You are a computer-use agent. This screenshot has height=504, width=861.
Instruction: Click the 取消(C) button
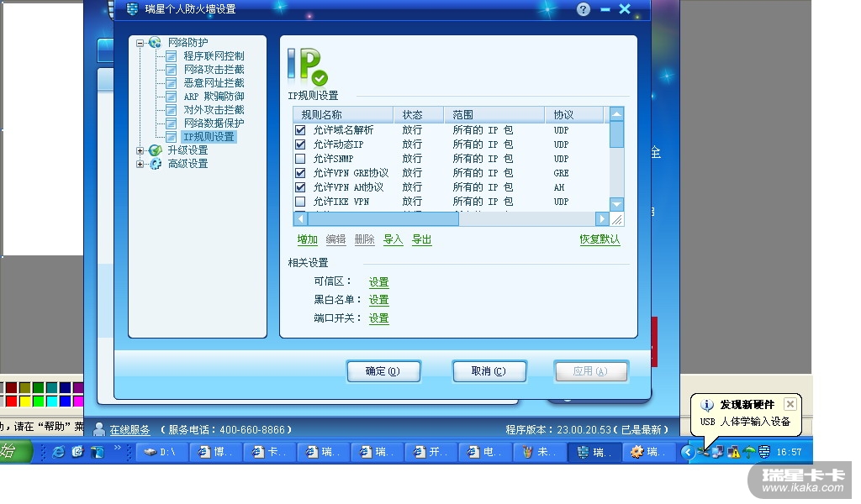[489, 371]
